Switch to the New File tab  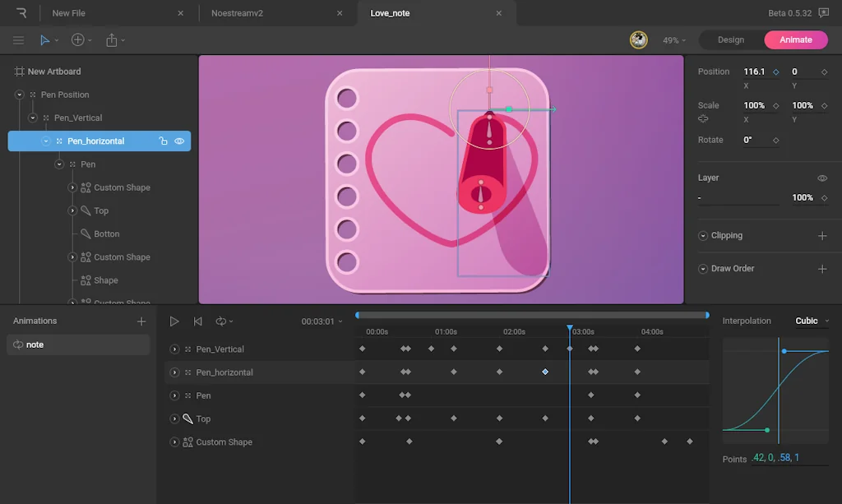pyautogui.click(x=68, y=13)
